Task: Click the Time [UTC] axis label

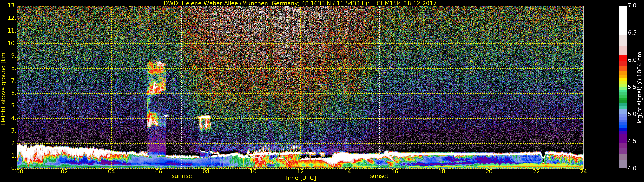Action: click(300, 178)
